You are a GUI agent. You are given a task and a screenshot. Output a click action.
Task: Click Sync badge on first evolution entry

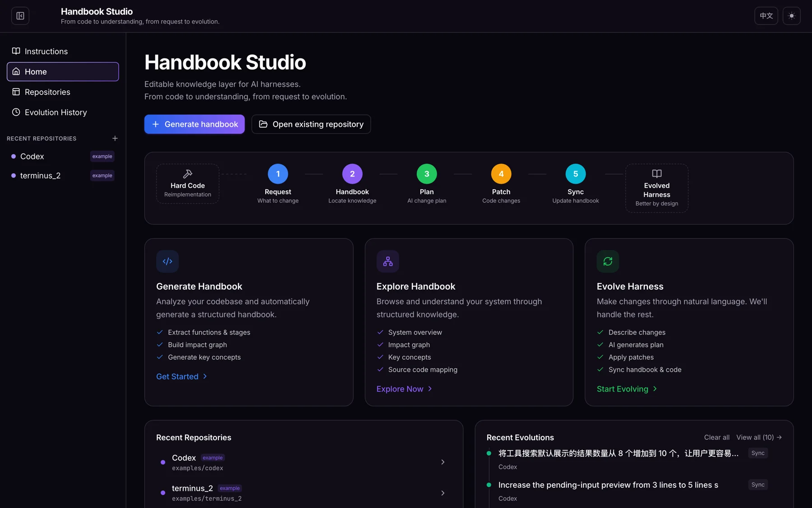(758, 453)
